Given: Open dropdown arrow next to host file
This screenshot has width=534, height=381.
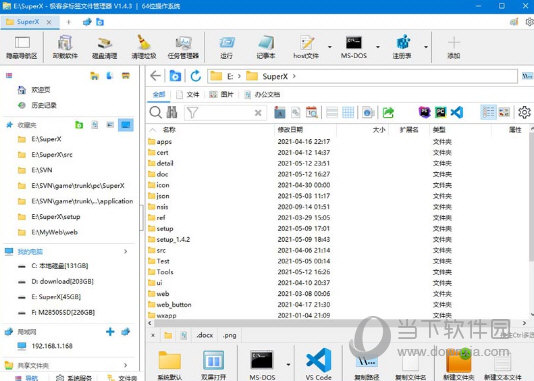Looking at the screenshot, I should (330, 47).
